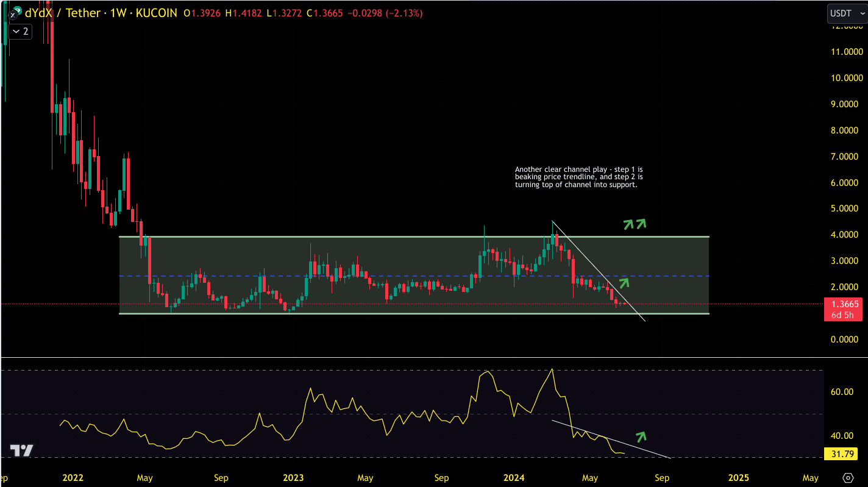Image resolution: width=868 pixels, height=487 pixels.
Task: Click the 6.0000 price axis label
Action: (x=844, y=183)
